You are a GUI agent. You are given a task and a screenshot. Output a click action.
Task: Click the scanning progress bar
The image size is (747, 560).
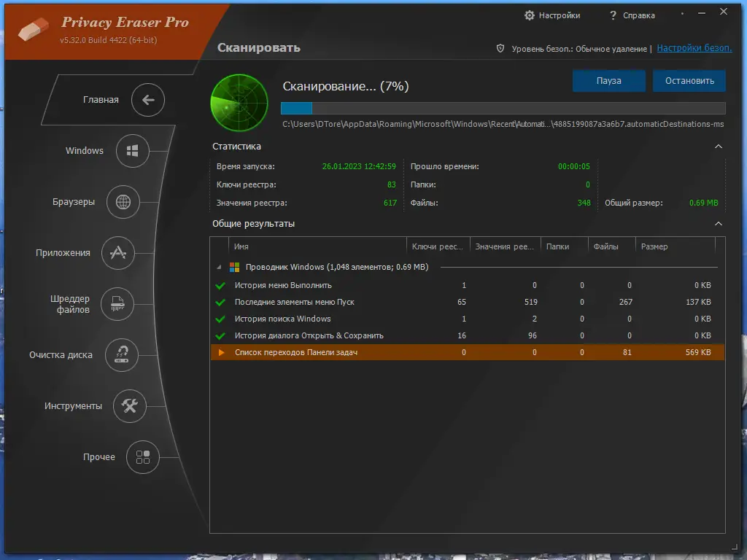503,108
